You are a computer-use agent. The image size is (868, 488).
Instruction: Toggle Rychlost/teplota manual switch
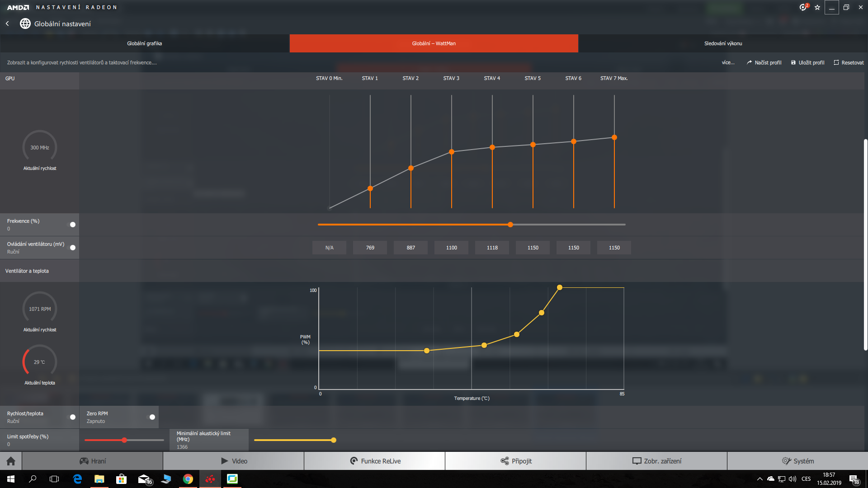pyautogui.click(x=72, y=417)
